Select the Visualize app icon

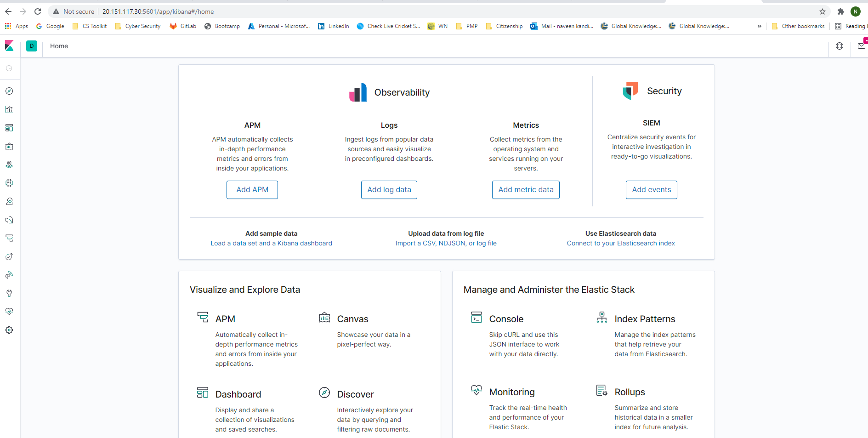(x=9, y=109)
